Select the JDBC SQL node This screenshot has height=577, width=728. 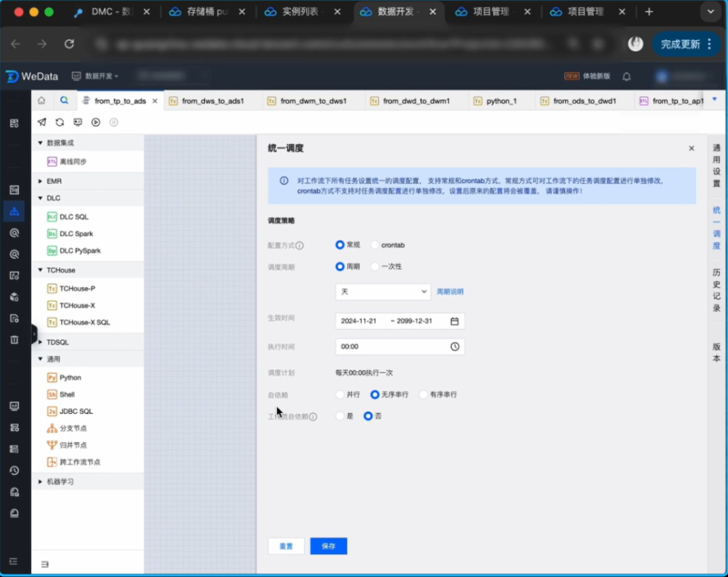click(x=70, y=411)
